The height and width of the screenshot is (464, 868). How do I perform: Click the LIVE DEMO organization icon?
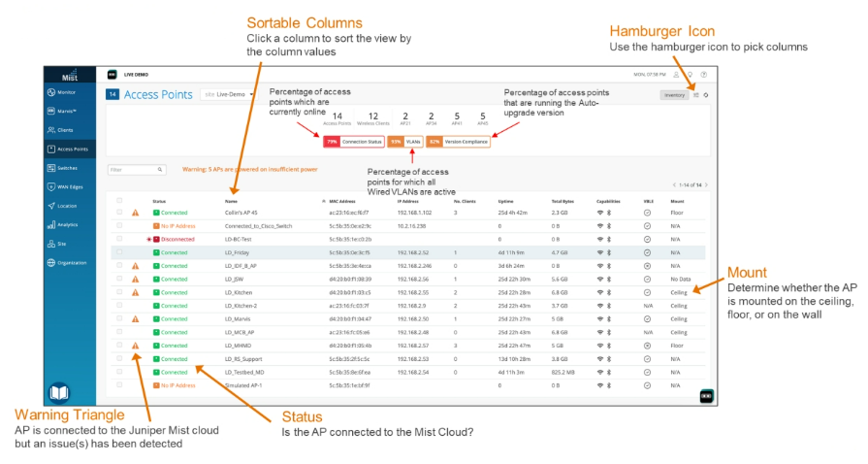pyautogui.click(x=112, y=75)
